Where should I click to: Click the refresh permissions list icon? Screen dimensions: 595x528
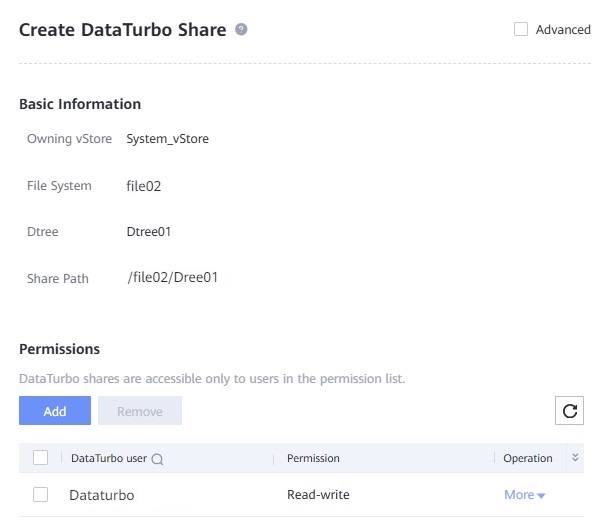coord(569,411)
